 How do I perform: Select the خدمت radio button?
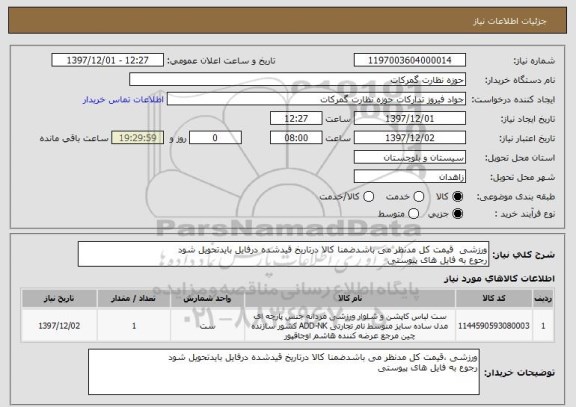pos(419,197)
